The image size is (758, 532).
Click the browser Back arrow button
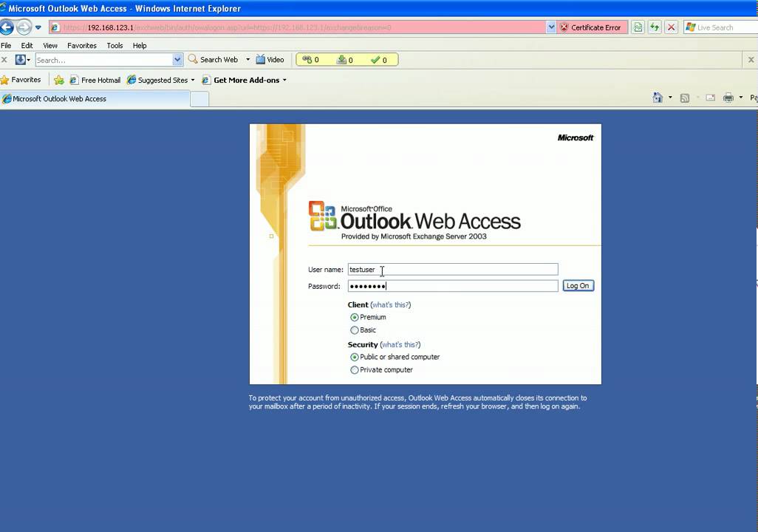7,27
